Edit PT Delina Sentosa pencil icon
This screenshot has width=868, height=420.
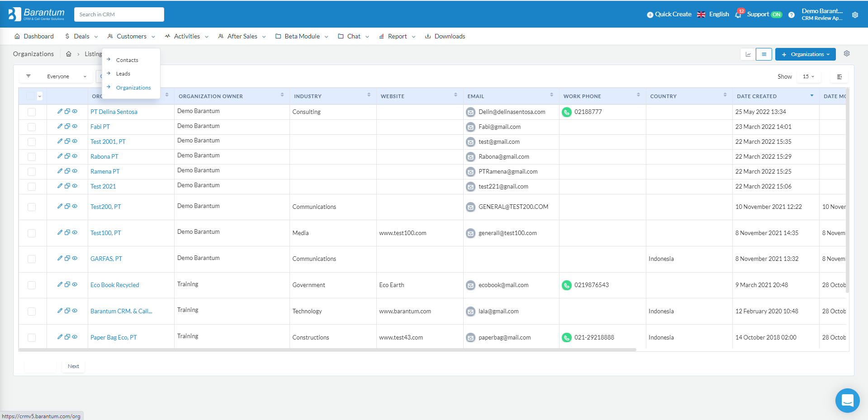tap(60, 111)
